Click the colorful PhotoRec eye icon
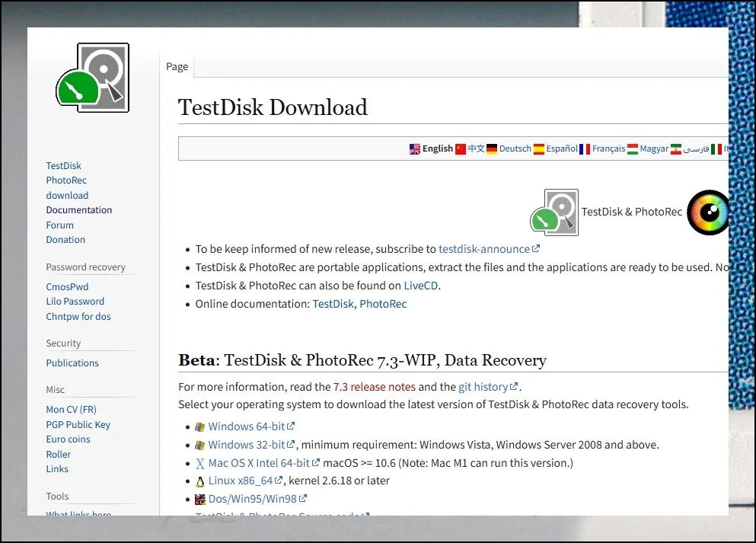 point(707,212)
